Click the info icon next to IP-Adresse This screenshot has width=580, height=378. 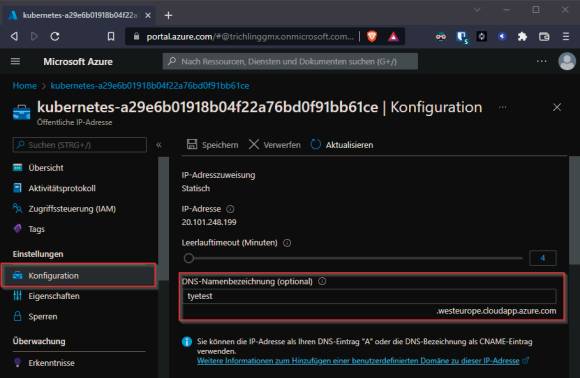(230, 209)
